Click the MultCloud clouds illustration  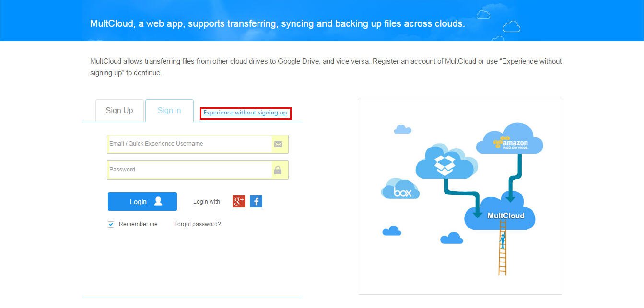tap(460, 196)
